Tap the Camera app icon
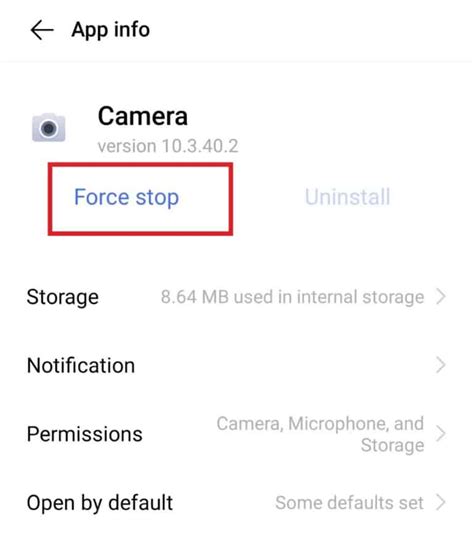This screenshot has width=474, height=553. click(x=49, y=128)
